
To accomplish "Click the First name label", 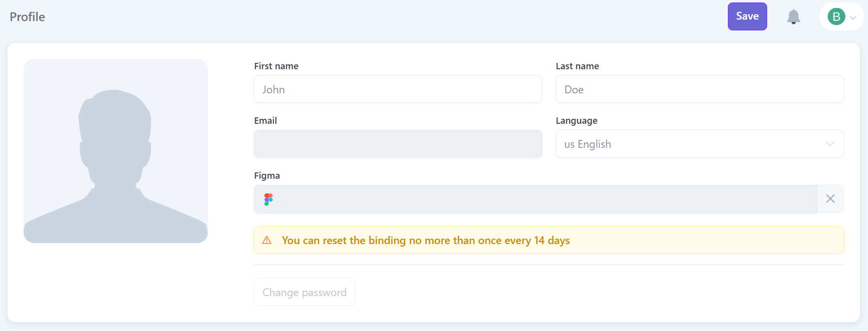I will tap(276, 66).
